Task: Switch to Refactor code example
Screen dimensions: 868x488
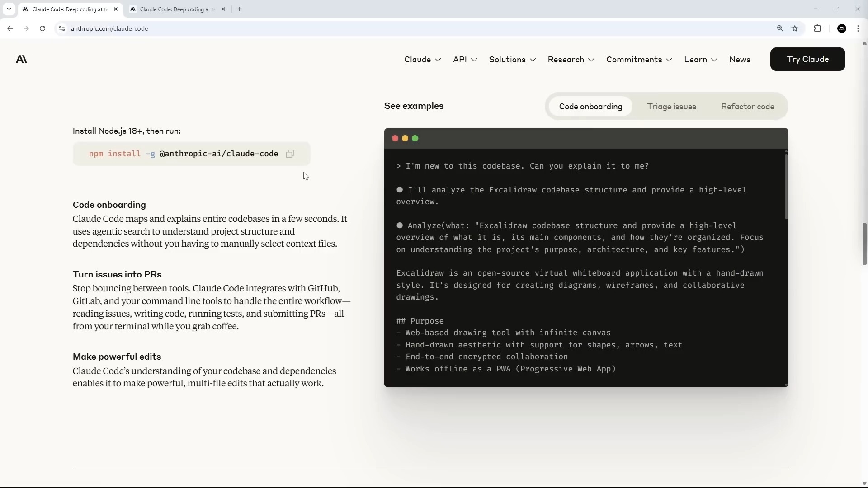Action: [x=747, y=107]
